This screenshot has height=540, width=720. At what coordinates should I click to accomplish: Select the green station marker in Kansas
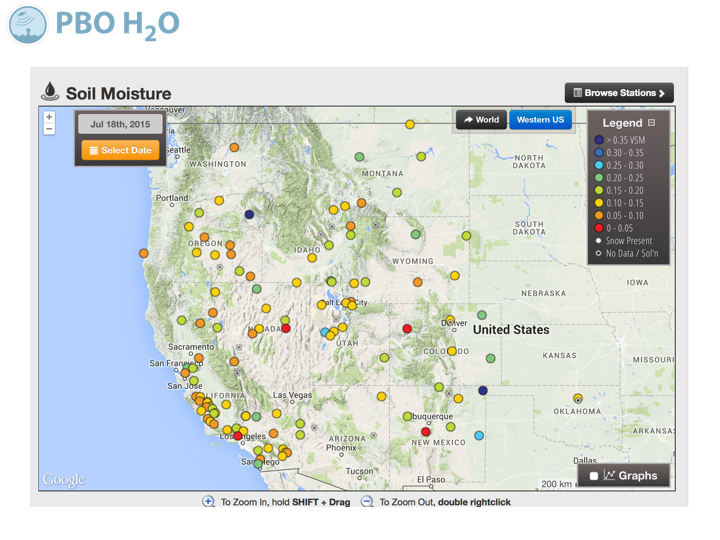pos(490,358)
